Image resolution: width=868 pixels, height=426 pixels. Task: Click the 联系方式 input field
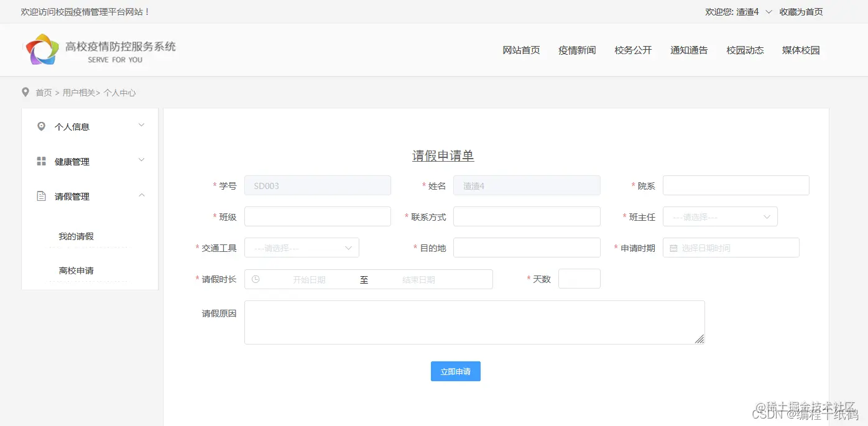[x=527, y=216]
